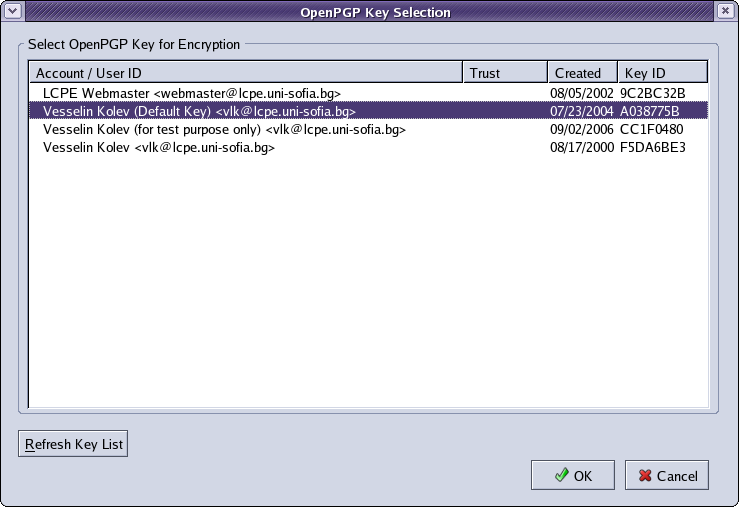This screenshot has height=507, width=739.
Task: Click key ID F5DA6BE3
Action: tap(652, 147)
